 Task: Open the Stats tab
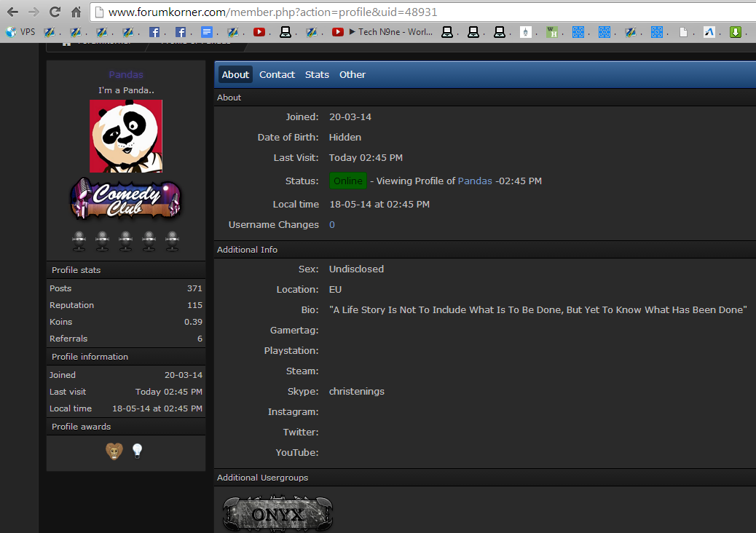pos(317,75)
